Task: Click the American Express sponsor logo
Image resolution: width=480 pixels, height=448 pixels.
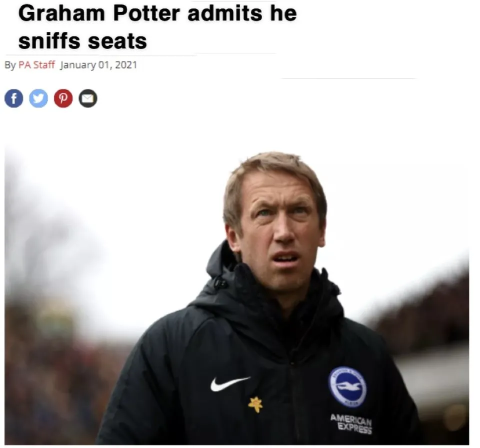Action: point(351,423)
